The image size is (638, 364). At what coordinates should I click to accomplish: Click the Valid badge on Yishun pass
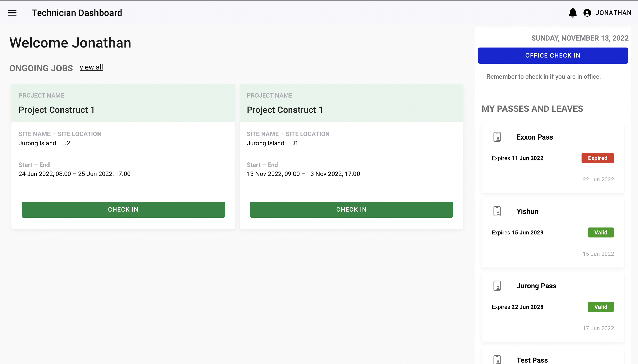pos(600,233)
